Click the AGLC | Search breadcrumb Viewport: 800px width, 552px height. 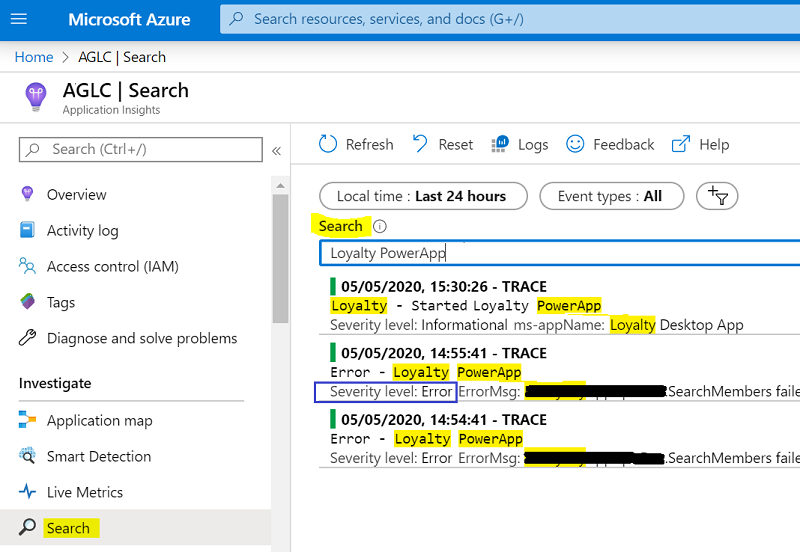coord(122,57)
